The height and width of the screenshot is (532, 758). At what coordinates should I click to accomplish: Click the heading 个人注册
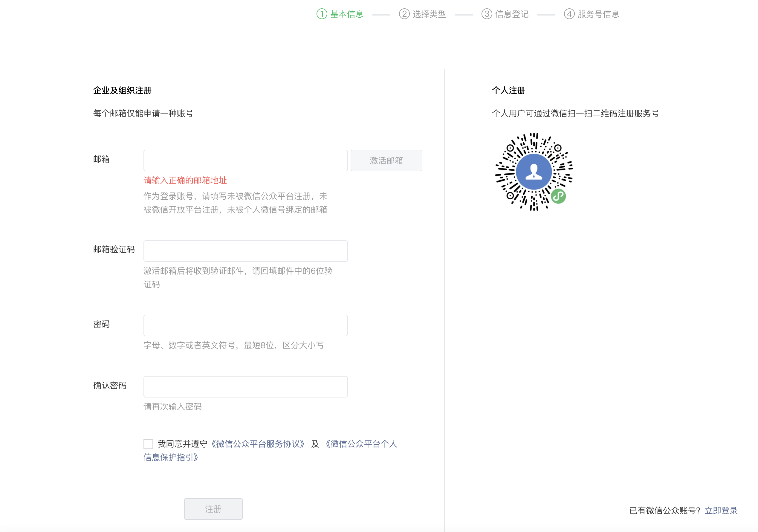(x=508, y=91)
